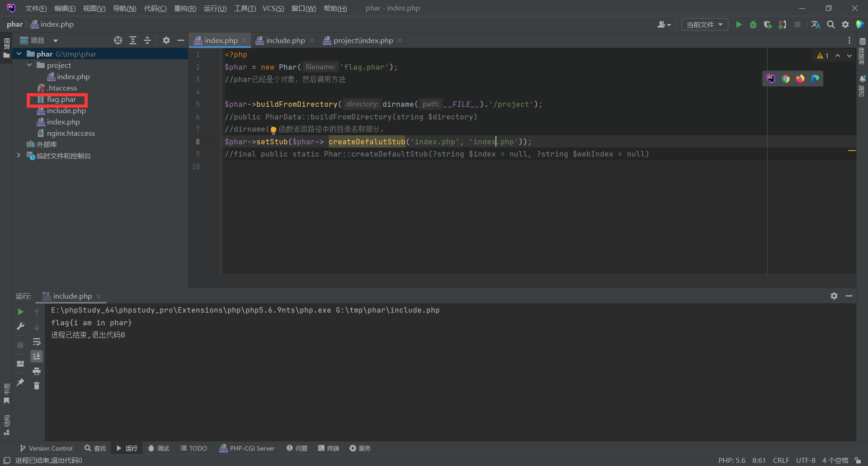Screen dimensions: 868x466
Task: Open 查找 tool window
Action: [x=95, y=448]
